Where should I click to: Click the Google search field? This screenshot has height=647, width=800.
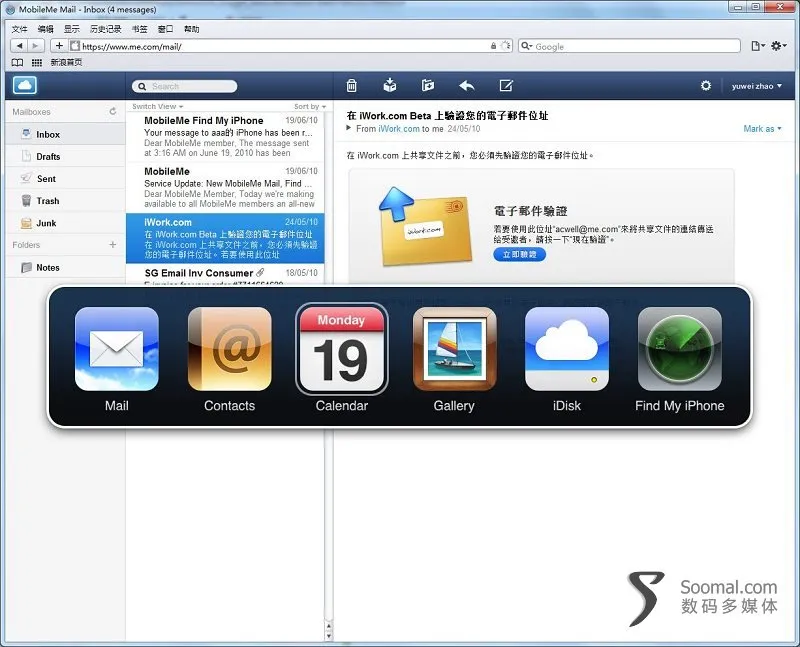click(629, 46)
